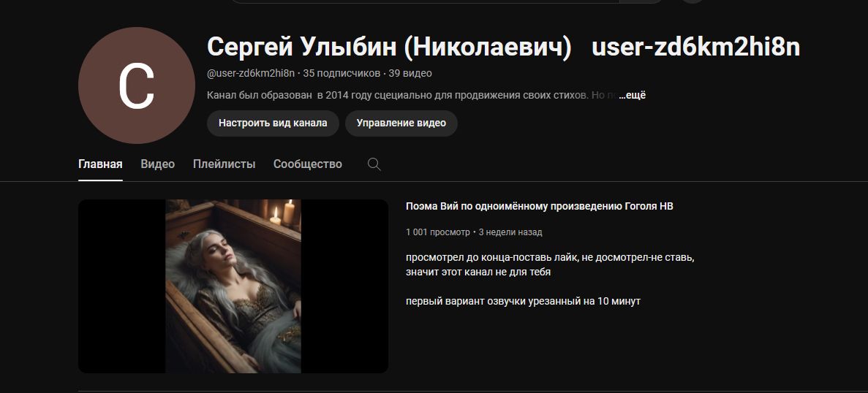The width and height of the screenshot is (868, 393).
Task: Click the channel name Сергей Улыбин heading
Action: (x=503, y=47)
